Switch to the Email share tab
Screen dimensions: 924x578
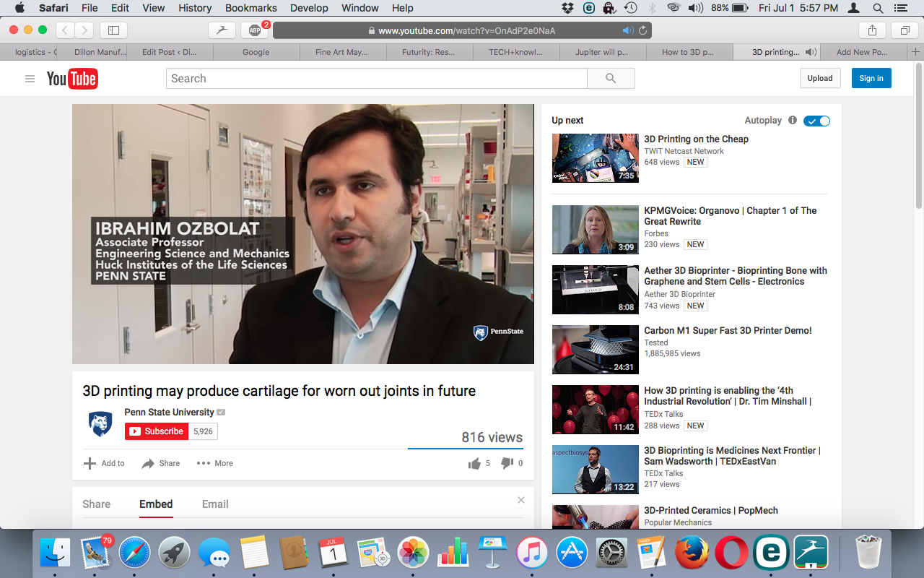pos(215,504)
